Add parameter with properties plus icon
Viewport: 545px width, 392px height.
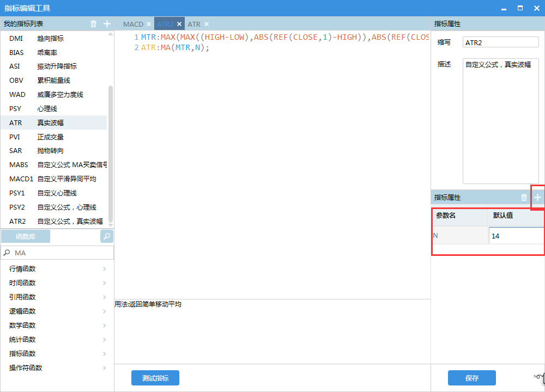(538, 198)
